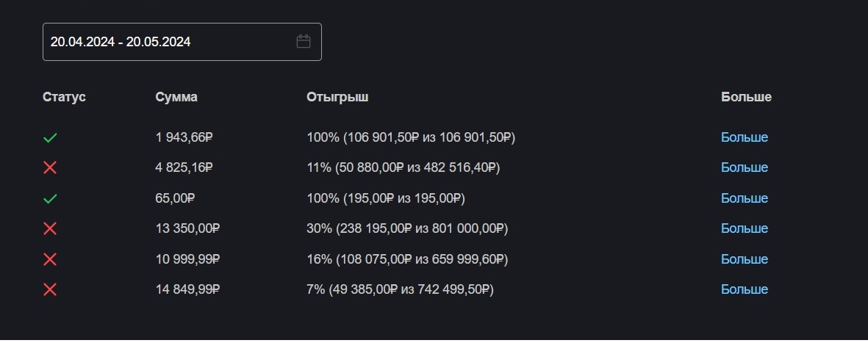Open the calendar icon in date field

[x=304, y=42]
